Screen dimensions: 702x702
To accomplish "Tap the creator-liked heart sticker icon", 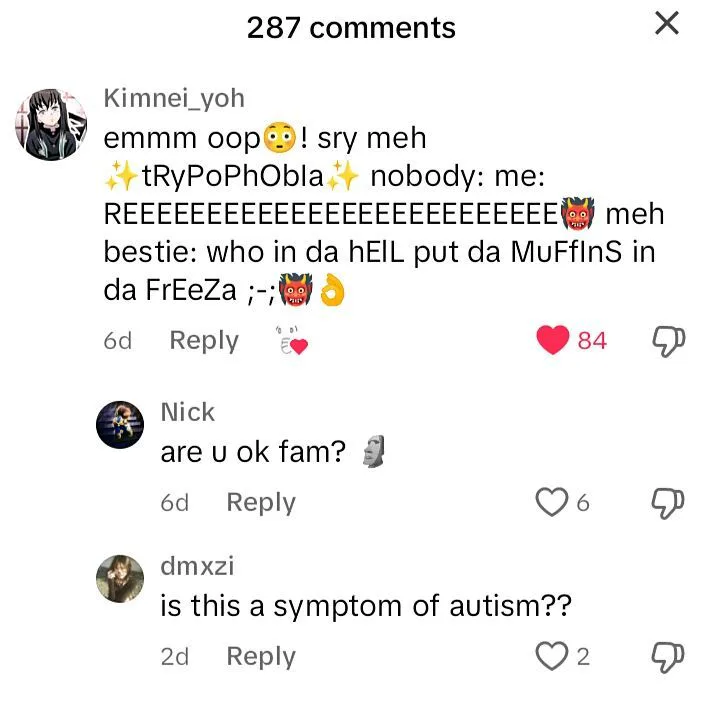I will [292, 341].
